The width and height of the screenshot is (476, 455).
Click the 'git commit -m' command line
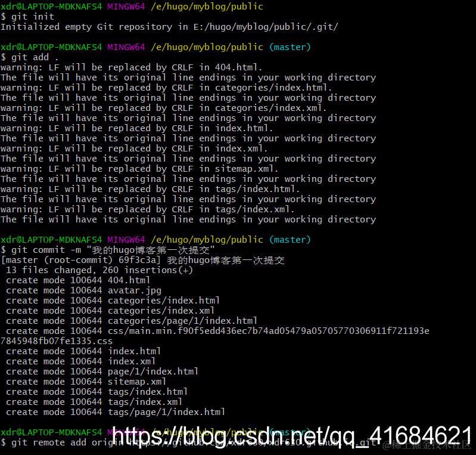click(x=108, y=250)
